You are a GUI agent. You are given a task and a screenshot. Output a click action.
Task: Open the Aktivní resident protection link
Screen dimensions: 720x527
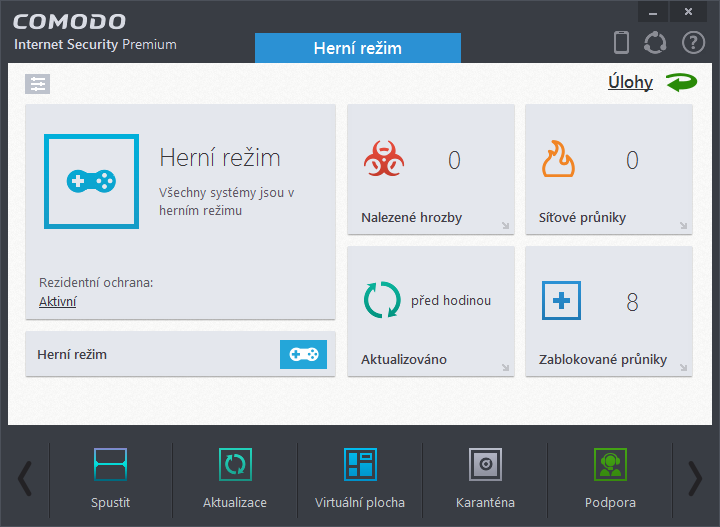[x=57, y=302]
